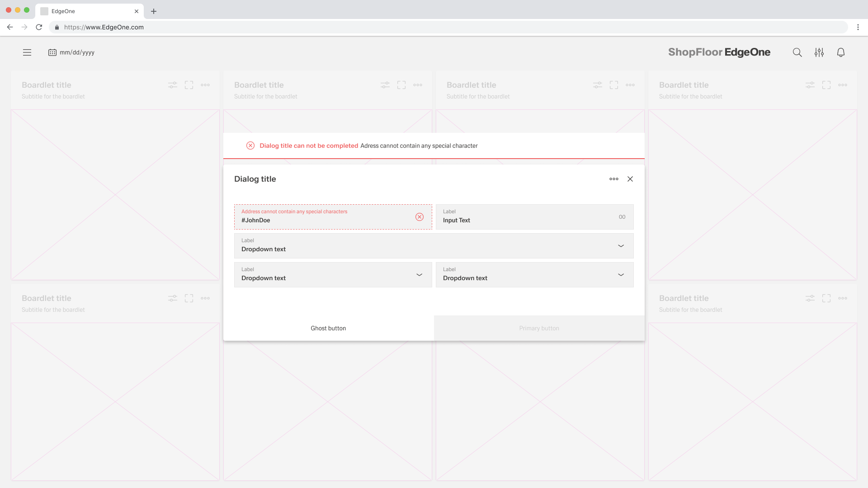The height and width of the screenshot is (488, 868).
Task: Open notifications bell icon
Action: click(840, 52)
